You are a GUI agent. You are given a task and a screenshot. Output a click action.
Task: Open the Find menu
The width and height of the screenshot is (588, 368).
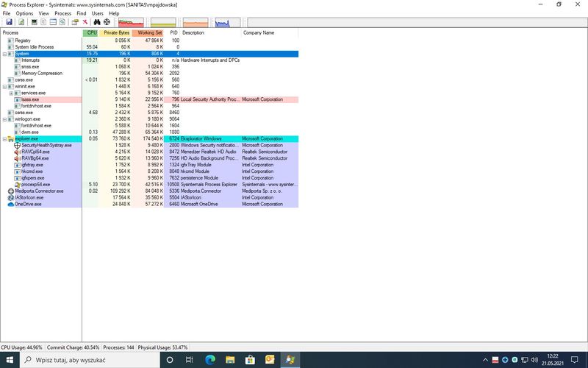(81, 13)
